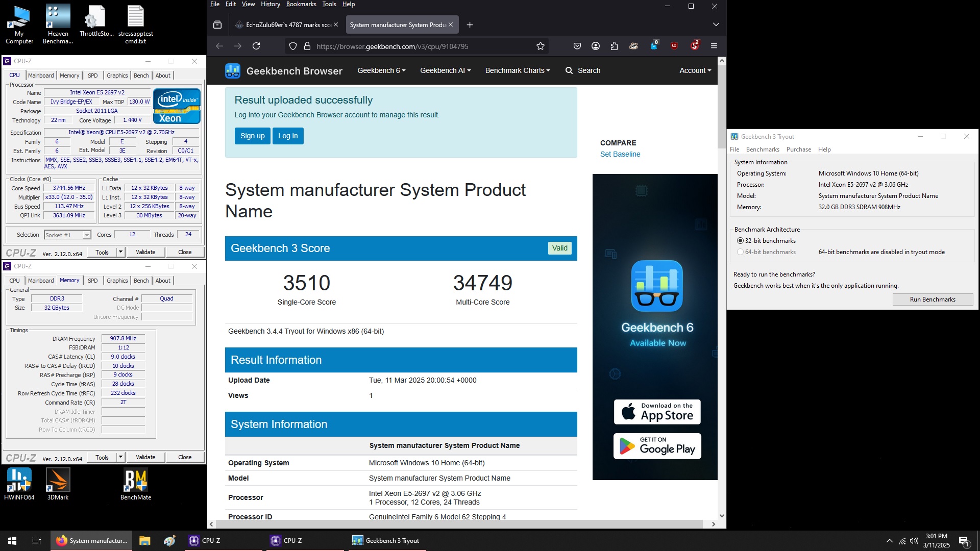This screenshot has width=980, height=551.
Task: Open Firefox Bookmarks menu
Action: coord(301,4)
